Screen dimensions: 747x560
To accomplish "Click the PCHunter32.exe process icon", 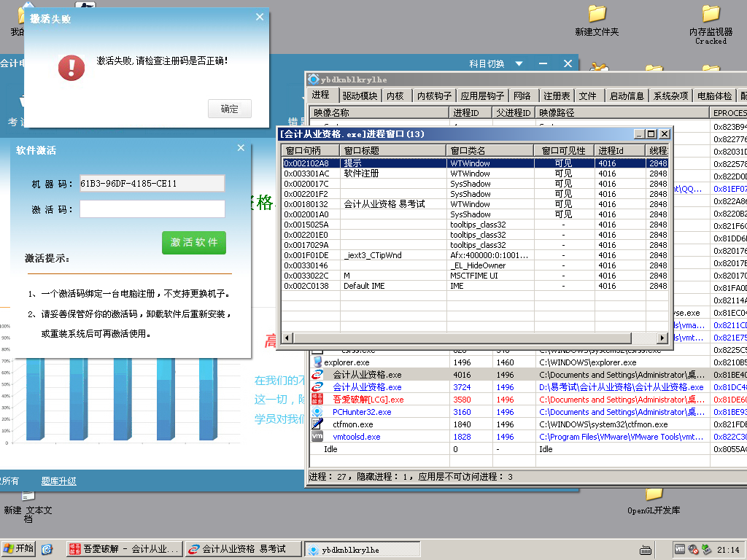I will pyautogui.click(x=317, y=411).
